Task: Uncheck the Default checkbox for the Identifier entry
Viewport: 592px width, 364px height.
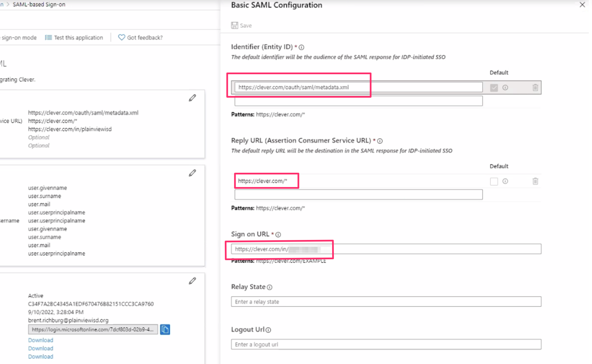Action: pos(493,87)
